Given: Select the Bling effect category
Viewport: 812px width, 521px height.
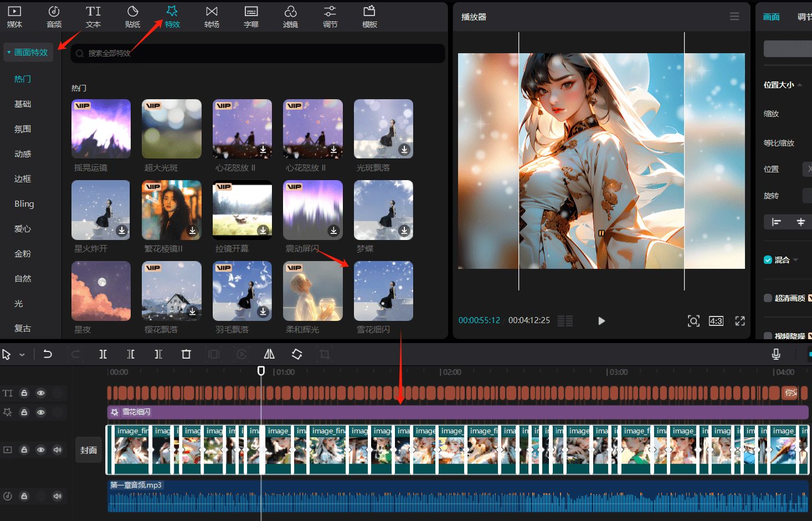Looking at the screenshot, I should [24, 203].
